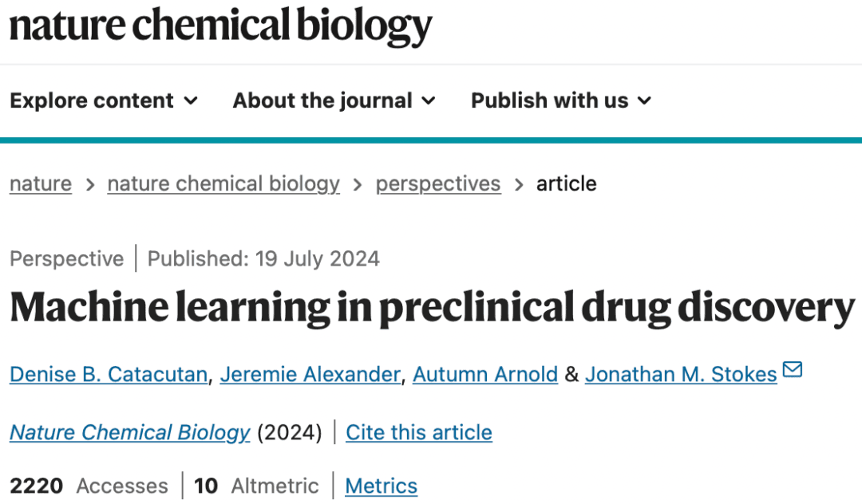Select author Autumn Arnold
The height and width of the screenshot is (504, 862).
click(485, 375)
